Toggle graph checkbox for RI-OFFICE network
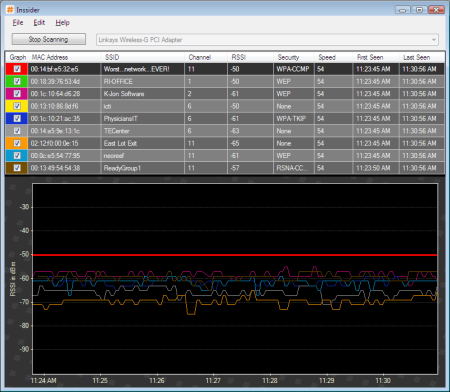 (x=17, y=81)
